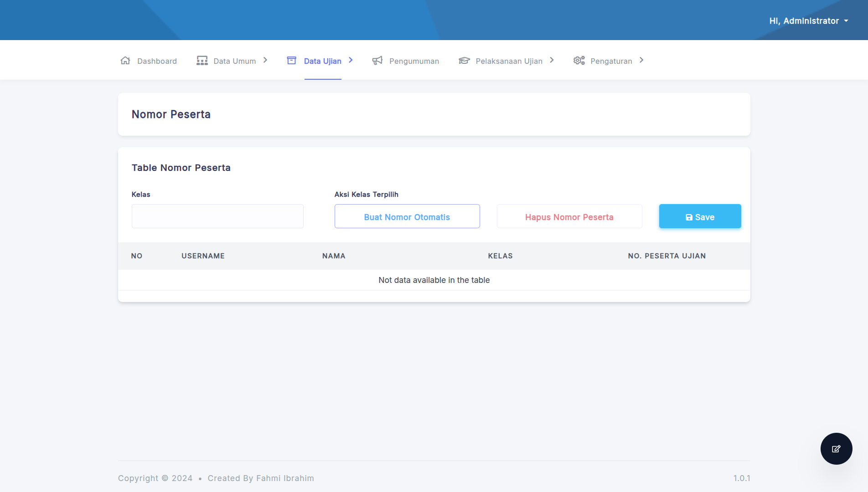Click the Pengumuman megaphone icon
This screenshot has height=492, width=868.
(x=377, y=61)
